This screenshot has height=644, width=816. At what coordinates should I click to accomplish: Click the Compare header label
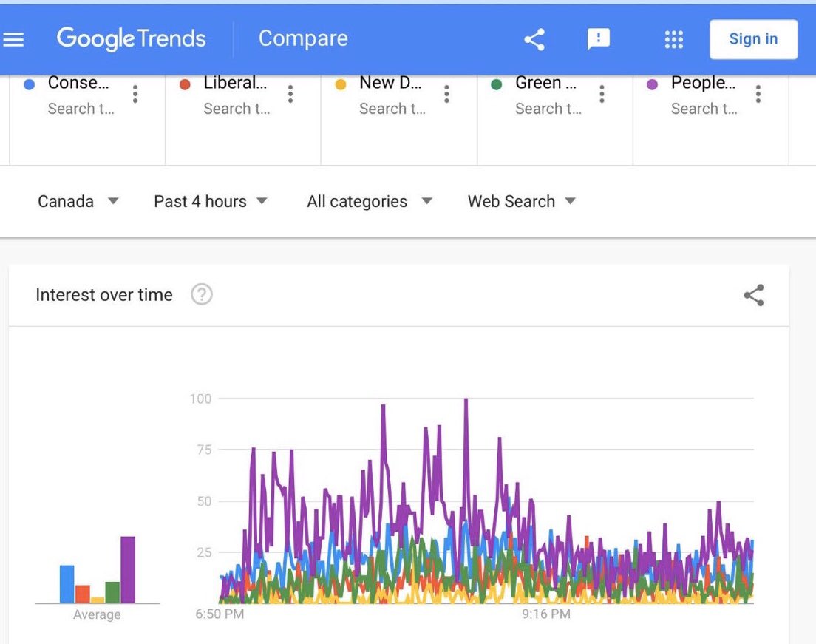point(303,38)
